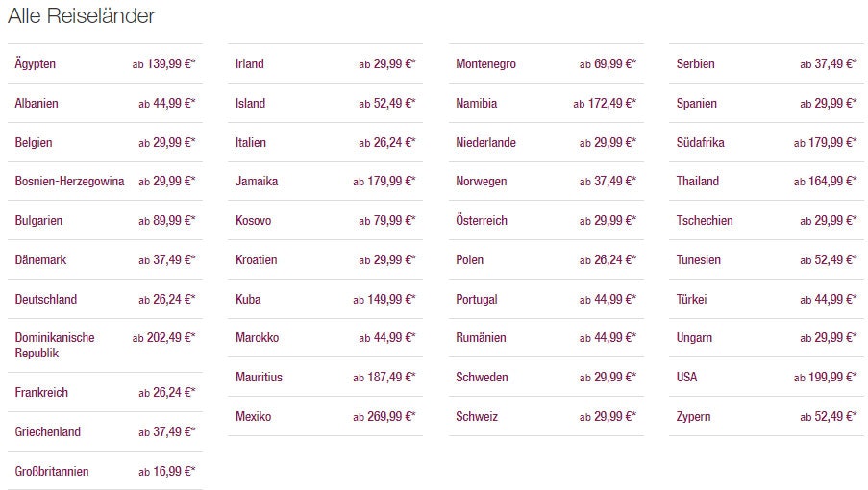Viewport: 868px width, 490px height.
Task: Open the Montenegro country link
Action: tap(486, 64)
